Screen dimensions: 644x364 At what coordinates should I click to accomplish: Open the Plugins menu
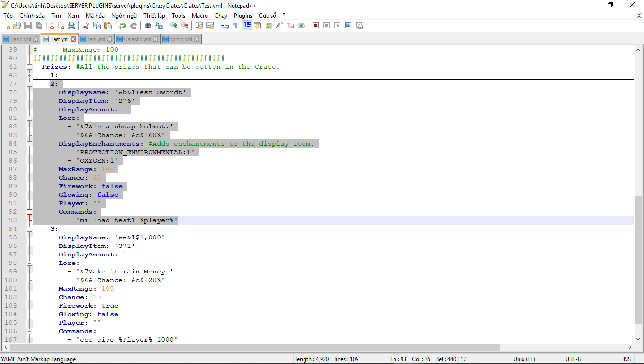[x=243, y=16]
